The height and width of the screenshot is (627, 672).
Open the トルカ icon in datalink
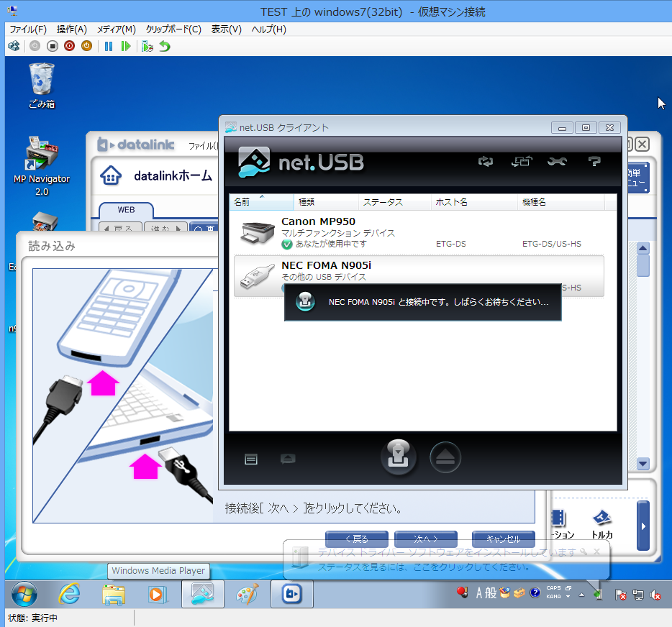[x=601, y=525]
